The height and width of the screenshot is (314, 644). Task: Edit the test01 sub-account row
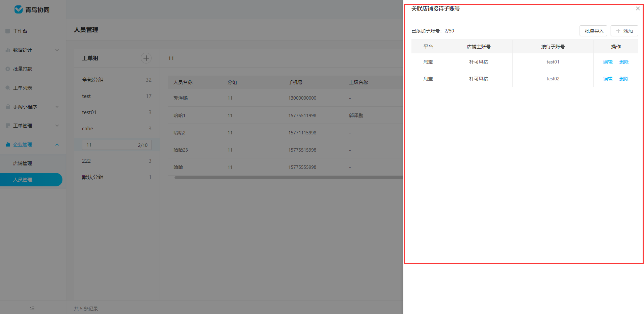[608, 62]
